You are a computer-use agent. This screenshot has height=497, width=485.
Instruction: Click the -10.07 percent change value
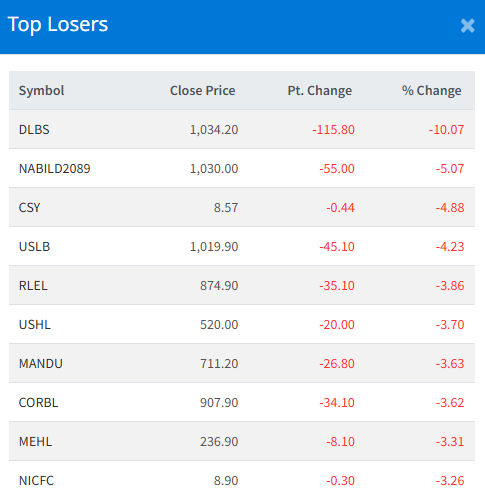pyautogui.click(x=446, y=130)
